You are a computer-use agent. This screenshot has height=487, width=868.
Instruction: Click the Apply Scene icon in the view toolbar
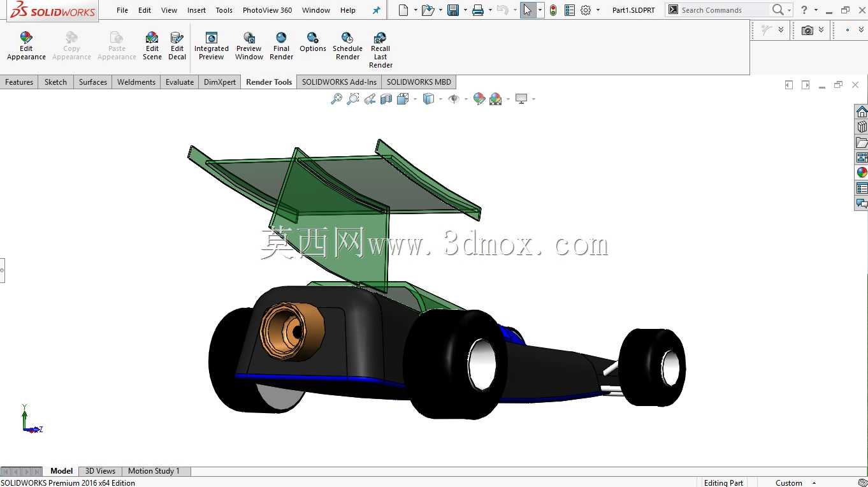(x=495, y=99)
